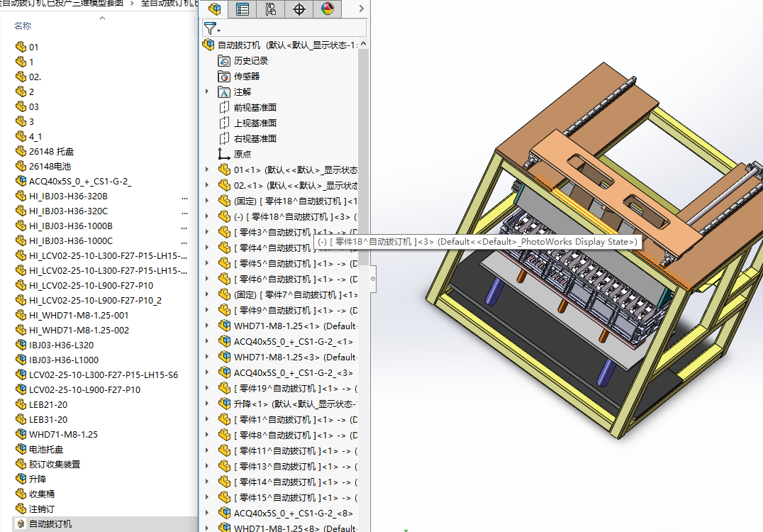
Task: Select the 自动拔订机 top assembly icon
Action: point(208,45)
